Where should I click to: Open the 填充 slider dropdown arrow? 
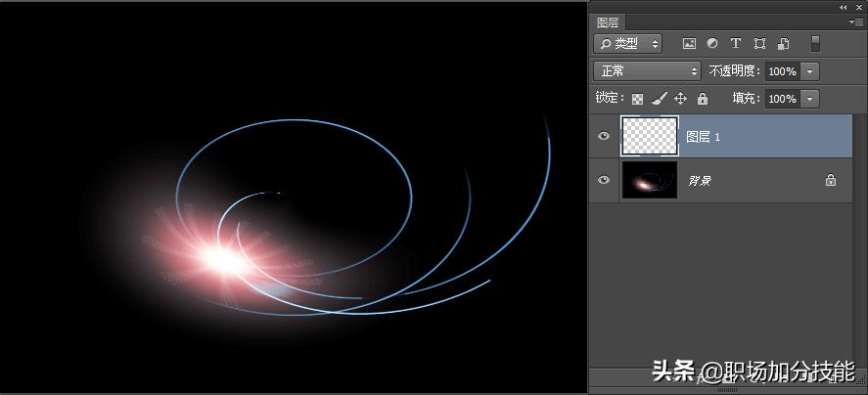810,99
